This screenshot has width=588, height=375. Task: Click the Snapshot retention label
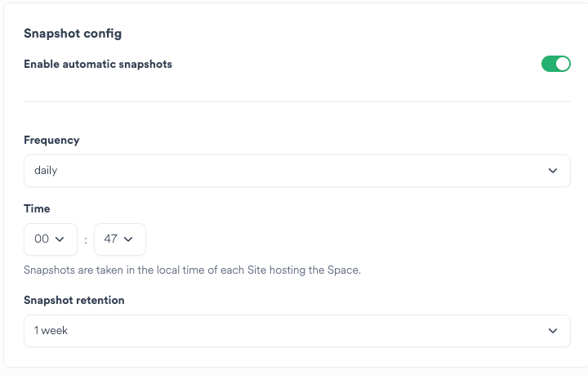74,300
